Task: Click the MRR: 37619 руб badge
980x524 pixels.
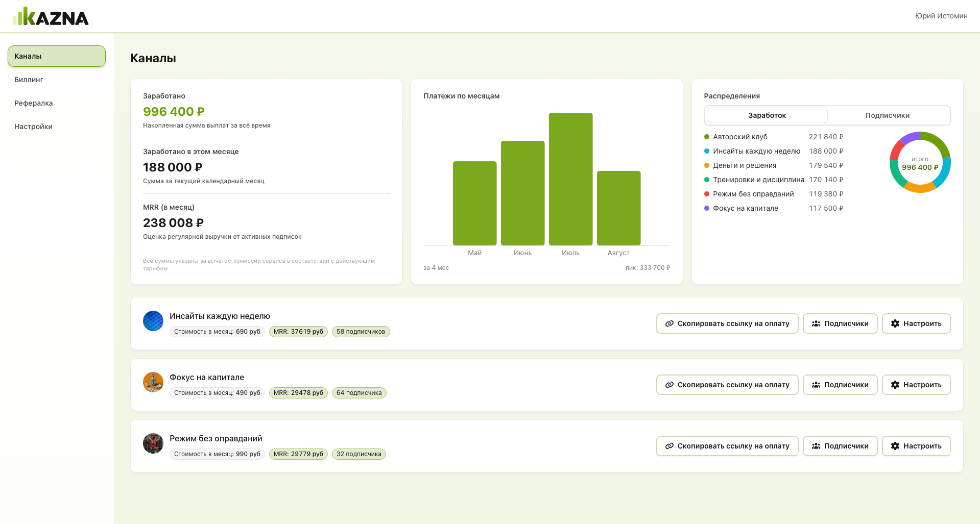Action: point(298,332)
